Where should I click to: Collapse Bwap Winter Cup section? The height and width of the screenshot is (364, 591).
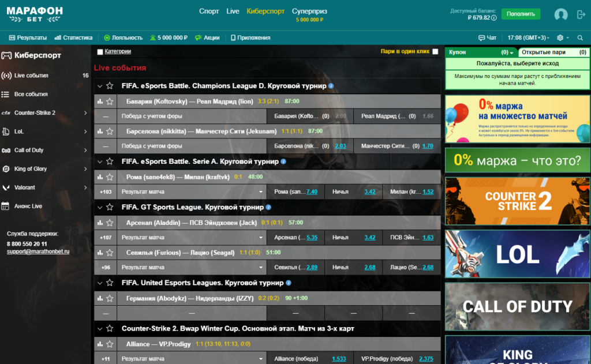(x=100, y=329)
